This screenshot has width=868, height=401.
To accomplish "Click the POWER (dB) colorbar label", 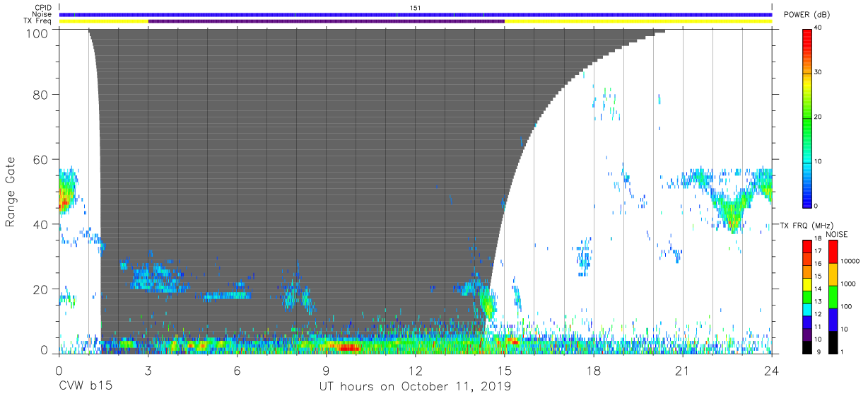I will click(x=805, y=15).
